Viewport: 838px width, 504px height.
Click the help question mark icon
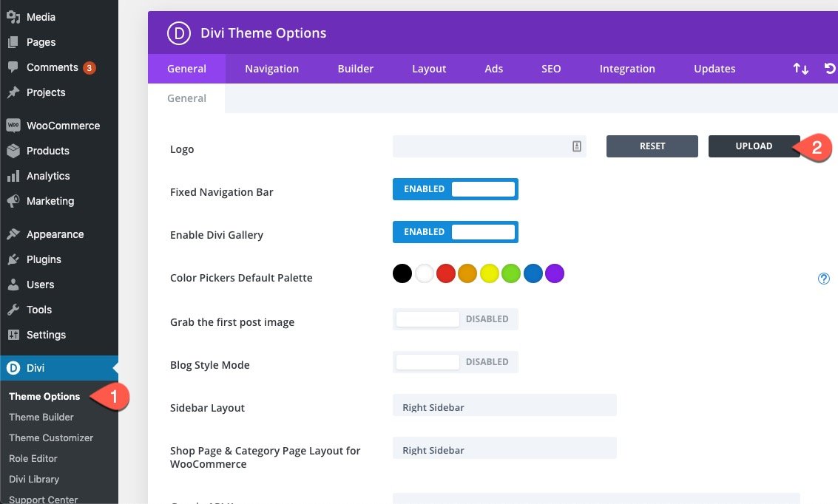click(823, 278)
